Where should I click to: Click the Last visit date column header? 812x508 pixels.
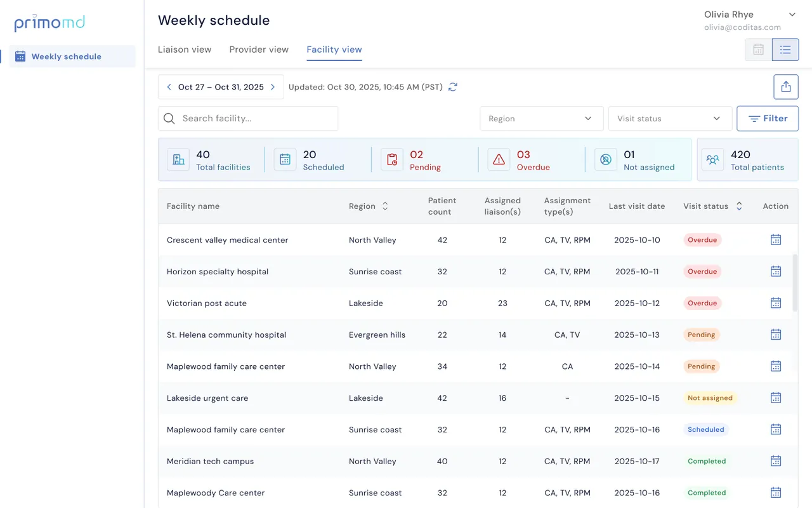coord(637,206)
